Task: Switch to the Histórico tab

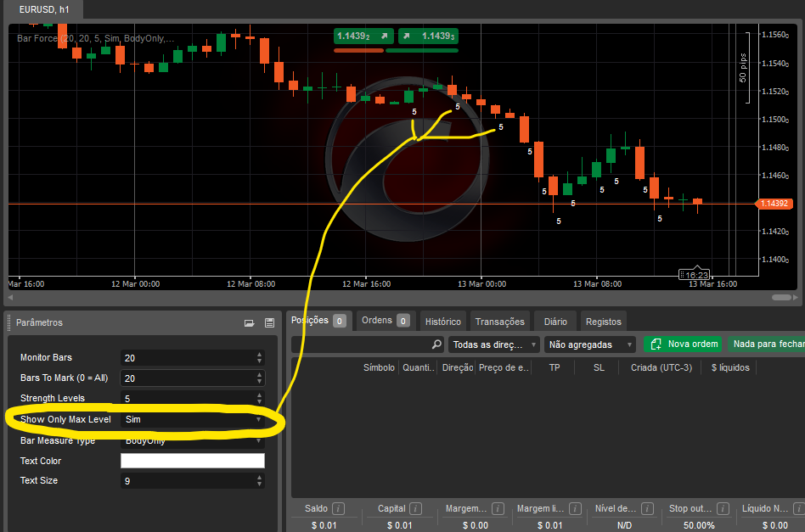Action: 442,322
